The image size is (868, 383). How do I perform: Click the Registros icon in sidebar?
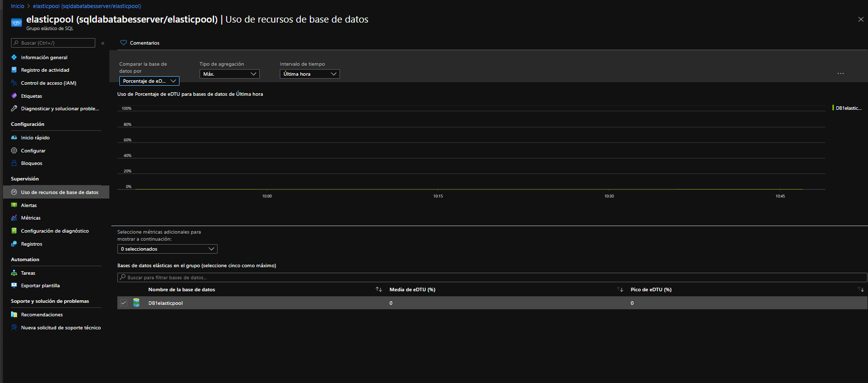[14, 244]
